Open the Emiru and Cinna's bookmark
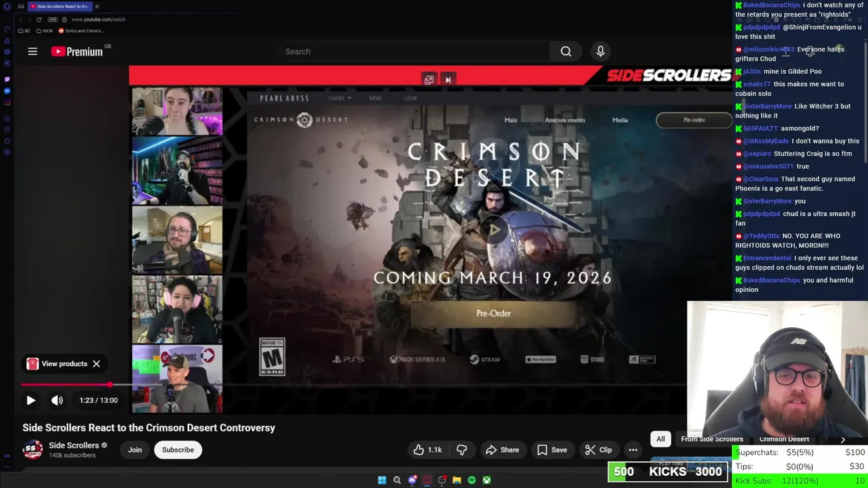Viewport: 868px width, 488px height. 81,31
